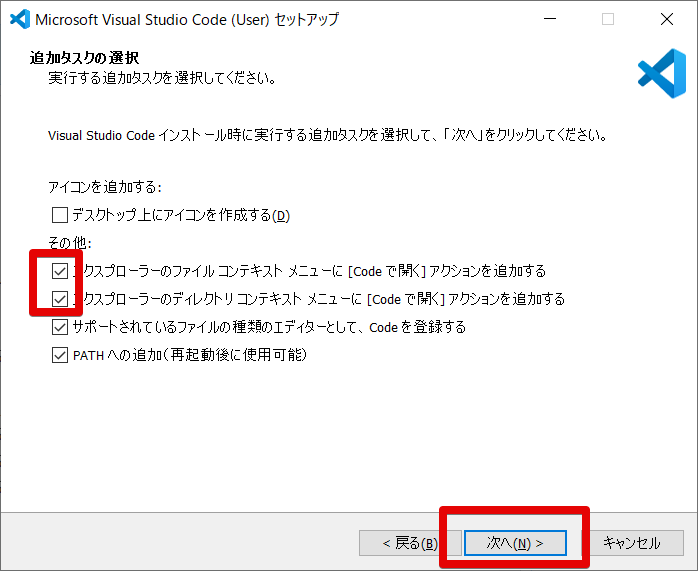Image resolution: width=698 pixels, height=572 pixels.
Task: Click the label text PATH への追加(再起動後に使用可能)
Action: (189, 355)
